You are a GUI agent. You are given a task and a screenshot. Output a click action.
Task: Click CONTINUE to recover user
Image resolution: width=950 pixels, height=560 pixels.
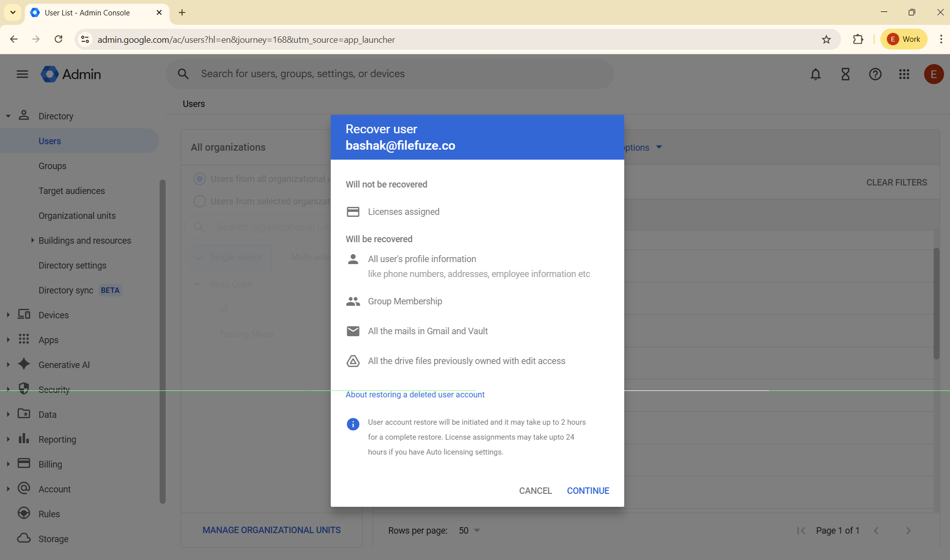coord(588,491)
